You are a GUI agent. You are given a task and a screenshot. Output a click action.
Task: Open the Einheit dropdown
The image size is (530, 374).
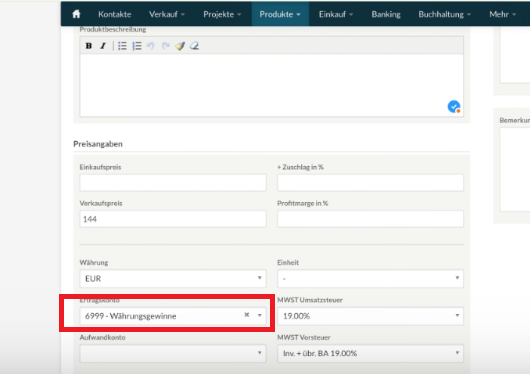pyautogui.click(x=370, y=278)
